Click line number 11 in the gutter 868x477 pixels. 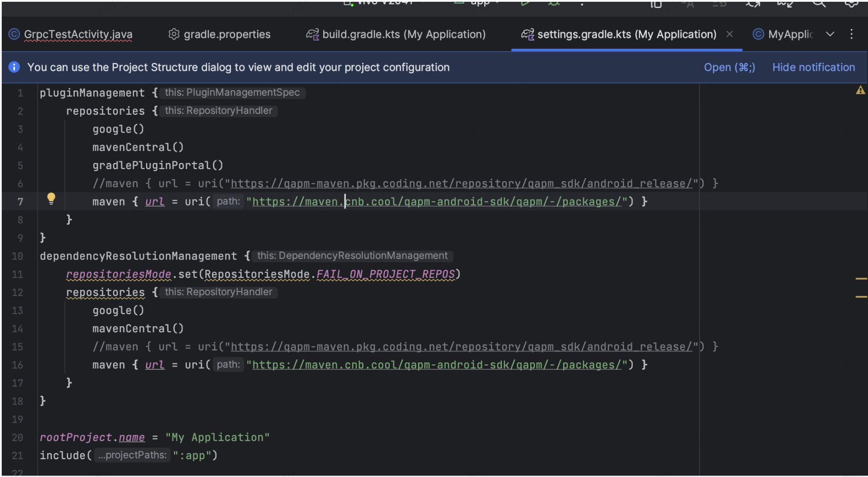[17, 275]
